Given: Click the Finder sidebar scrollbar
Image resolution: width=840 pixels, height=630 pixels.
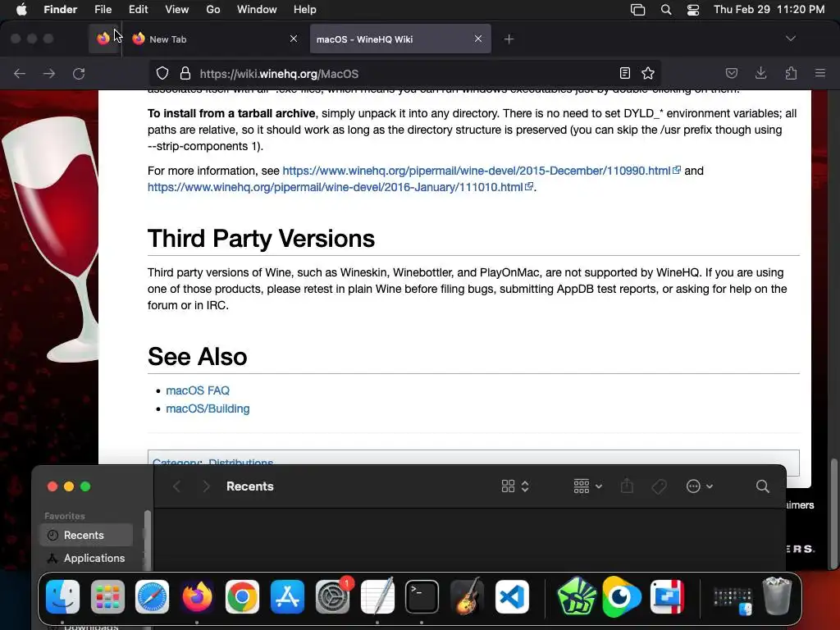Looking at the screenshot, I should (x=148, y=541).
